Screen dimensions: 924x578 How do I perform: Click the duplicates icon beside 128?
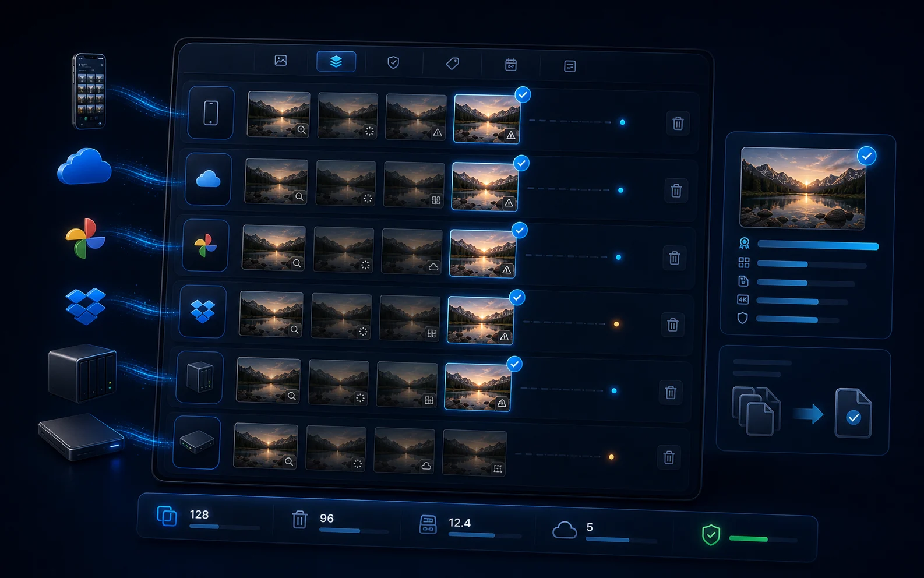point(167,516)
